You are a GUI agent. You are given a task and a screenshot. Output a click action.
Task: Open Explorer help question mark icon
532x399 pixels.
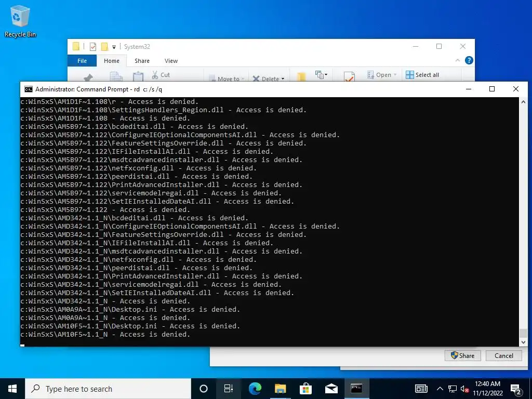click(x=469, y=60)
